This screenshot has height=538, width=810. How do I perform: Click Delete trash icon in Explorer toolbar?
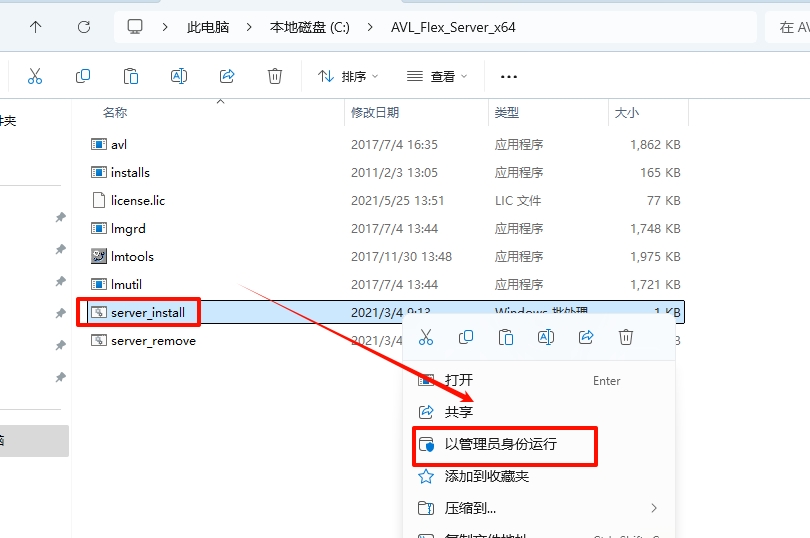[275, 76]
